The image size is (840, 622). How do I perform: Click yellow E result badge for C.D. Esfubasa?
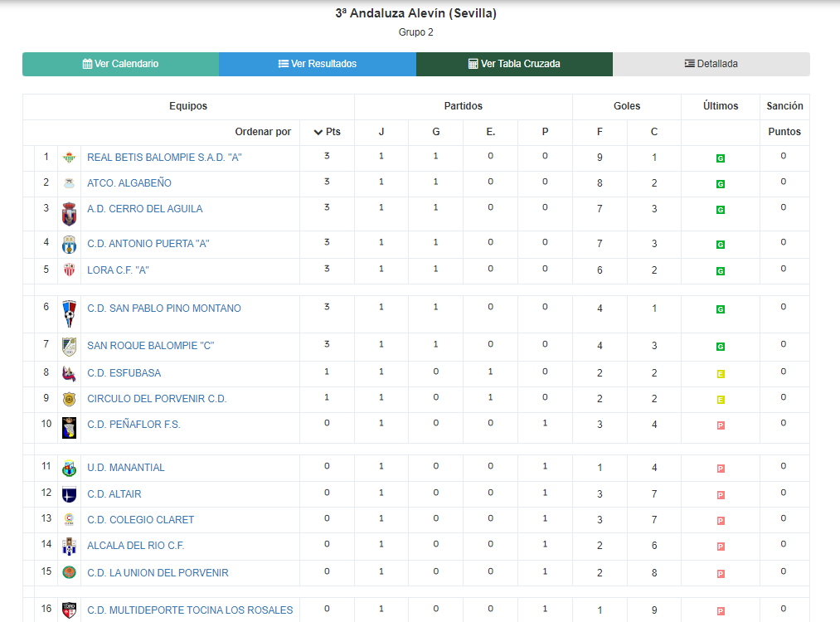pyautogui.click(x=721, y=374)
